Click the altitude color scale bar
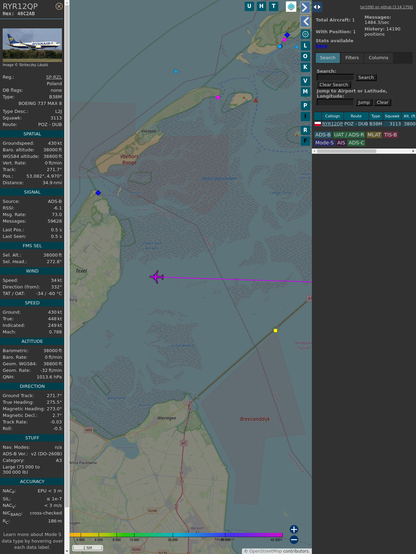Image resolution: width=416 pixels, height=554 pixels. point(176,535)
